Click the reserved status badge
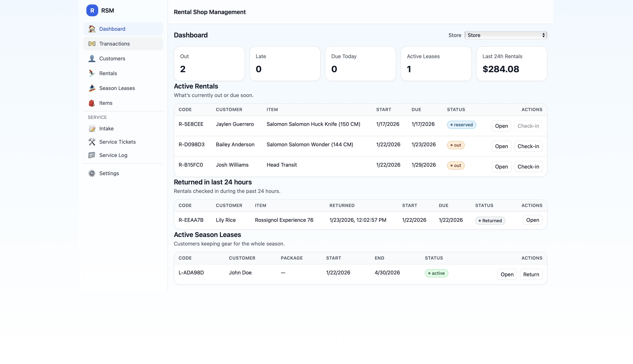The width and height of the screenshot is (633, 364). [461, 124]
